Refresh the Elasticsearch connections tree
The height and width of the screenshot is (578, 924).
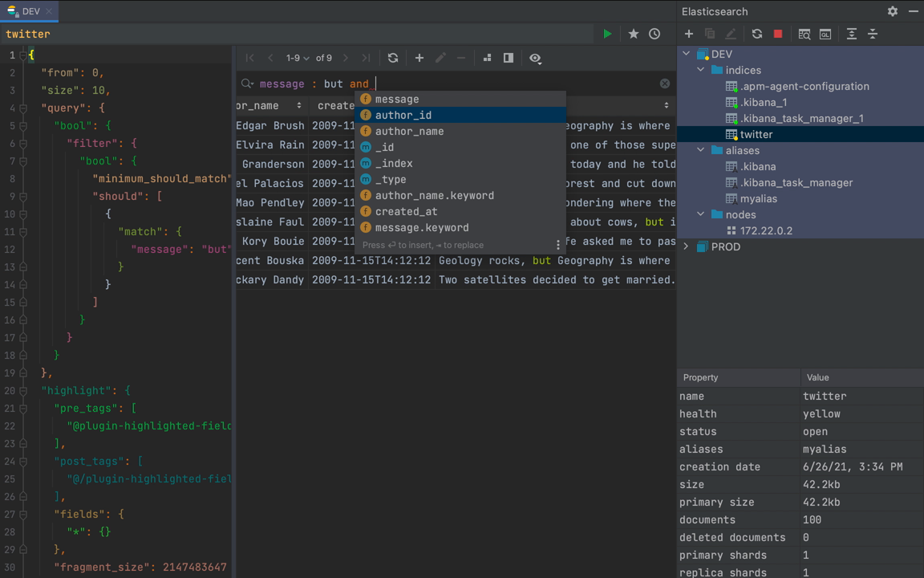coord(756,34)
